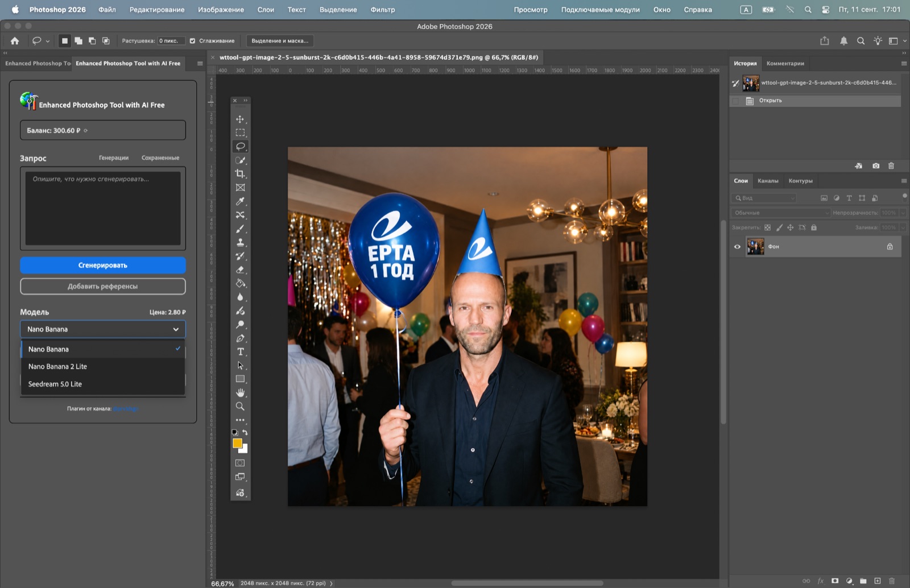The image size is (910, 588).
Task: Select the Brush tool in toolbar
Action: tap(240, 229)
